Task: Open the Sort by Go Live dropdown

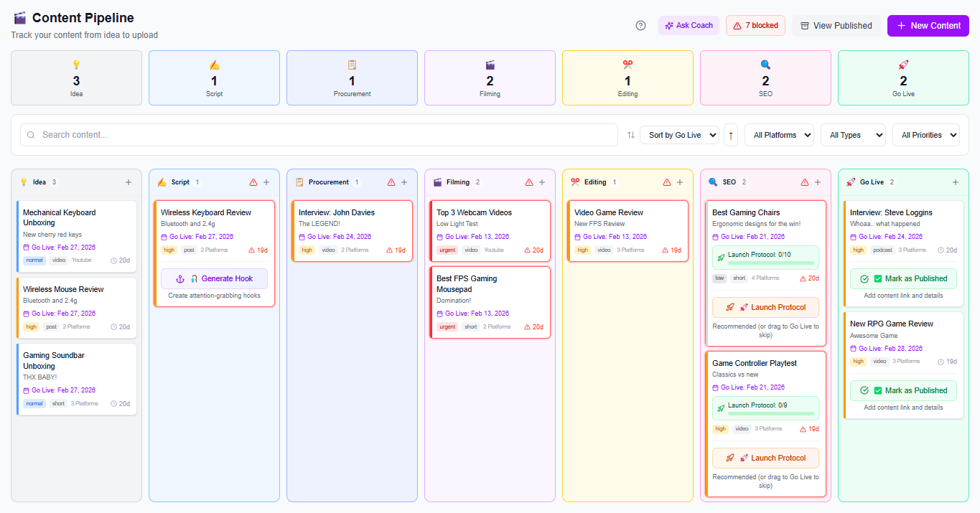Action: point(679,135)
